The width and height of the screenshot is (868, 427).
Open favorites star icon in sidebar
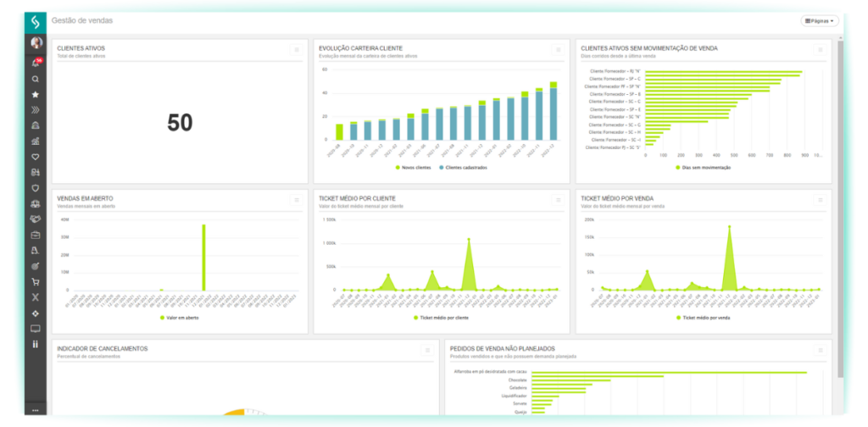(36, 94)
